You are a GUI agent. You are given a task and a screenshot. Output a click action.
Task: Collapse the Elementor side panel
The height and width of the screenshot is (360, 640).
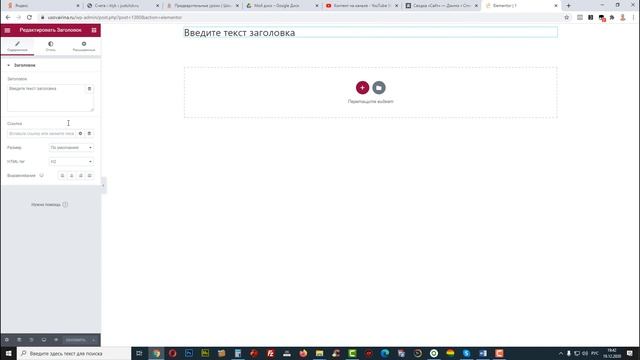103,186
